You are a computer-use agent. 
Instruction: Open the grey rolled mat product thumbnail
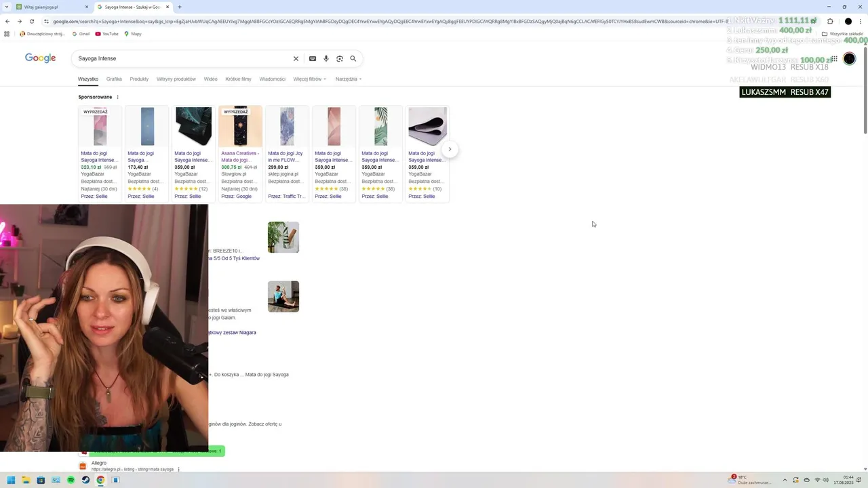[428, 126]
